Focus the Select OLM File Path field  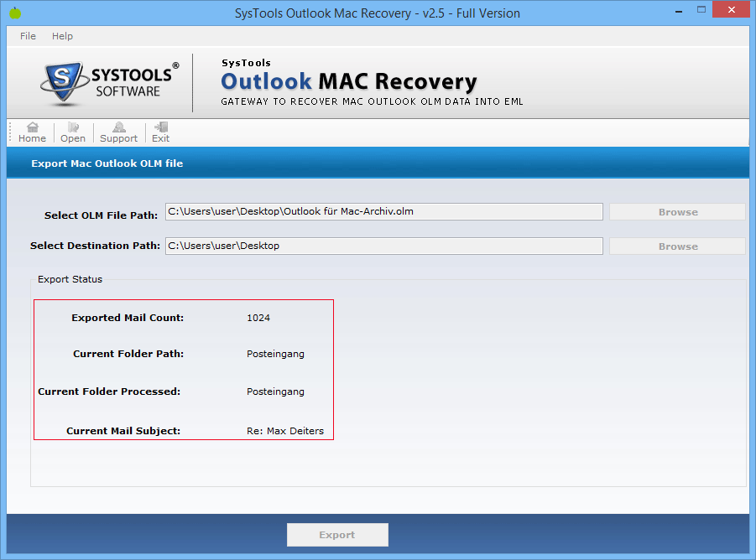coord(383,211)
